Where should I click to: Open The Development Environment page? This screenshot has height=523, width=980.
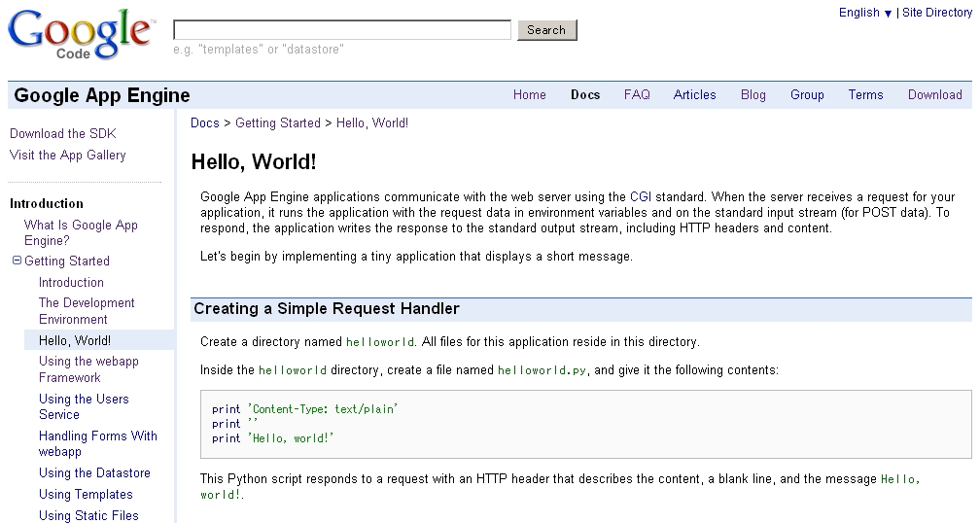(87, 311)
